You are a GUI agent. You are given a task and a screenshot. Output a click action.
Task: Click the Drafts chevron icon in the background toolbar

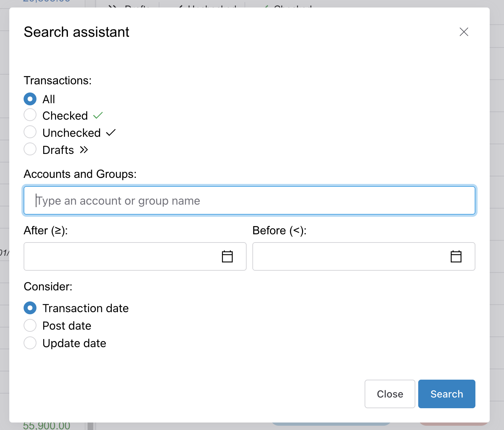112,6
